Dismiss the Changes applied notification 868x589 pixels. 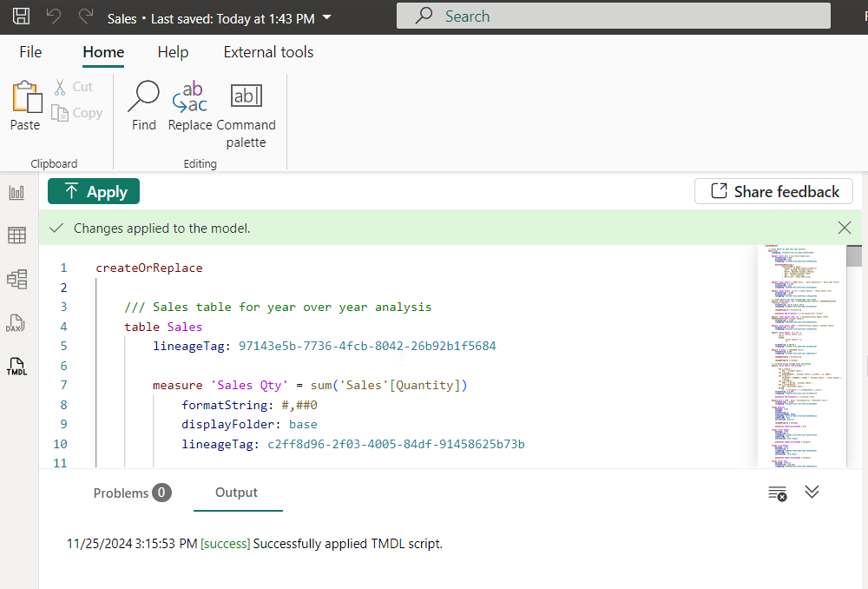point(845,228)
